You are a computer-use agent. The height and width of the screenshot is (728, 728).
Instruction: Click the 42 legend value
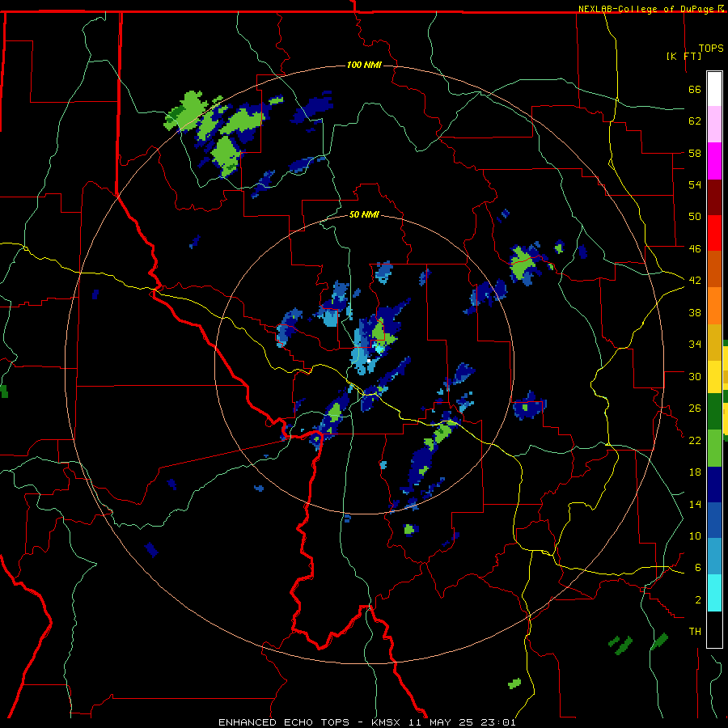tap(695, 280)
